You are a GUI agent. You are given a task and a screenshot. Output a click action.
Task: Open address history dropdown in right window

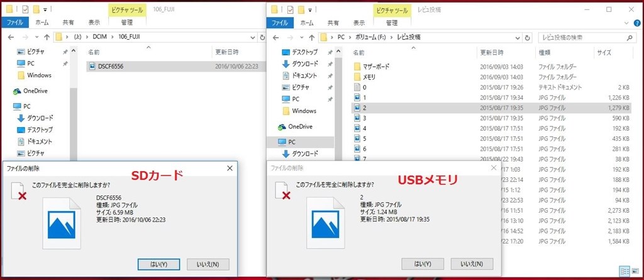pos(519,37)
